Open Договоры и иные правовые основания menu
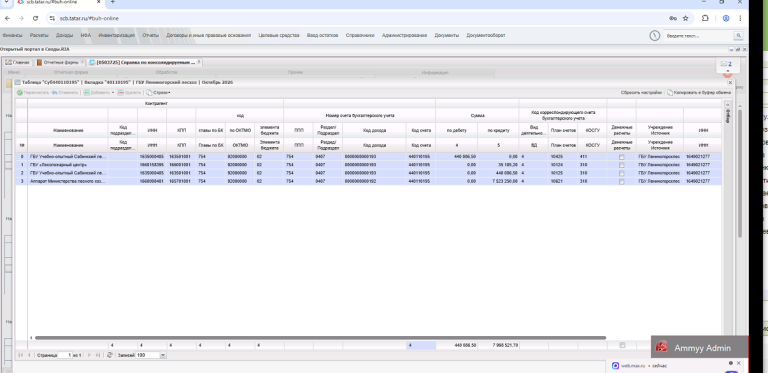 pos(209,35)
